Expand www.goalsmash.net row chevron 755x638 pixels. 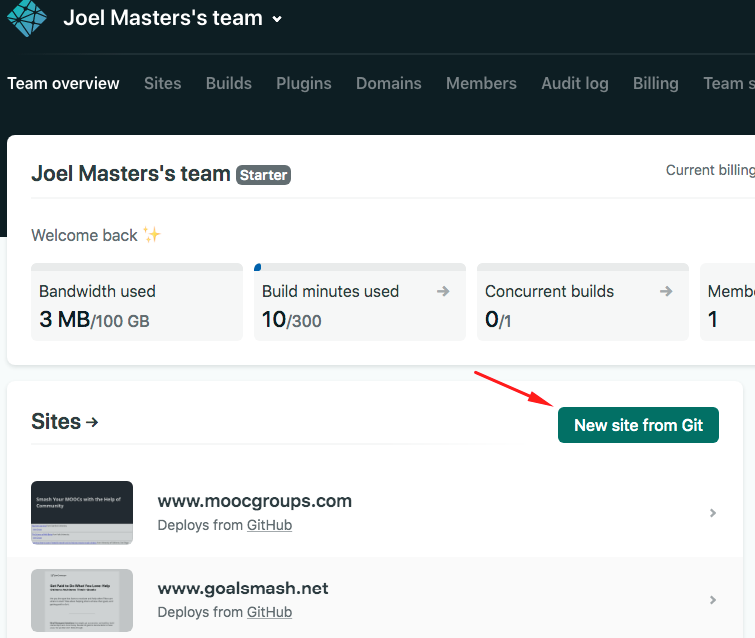(x=713, y=600)
